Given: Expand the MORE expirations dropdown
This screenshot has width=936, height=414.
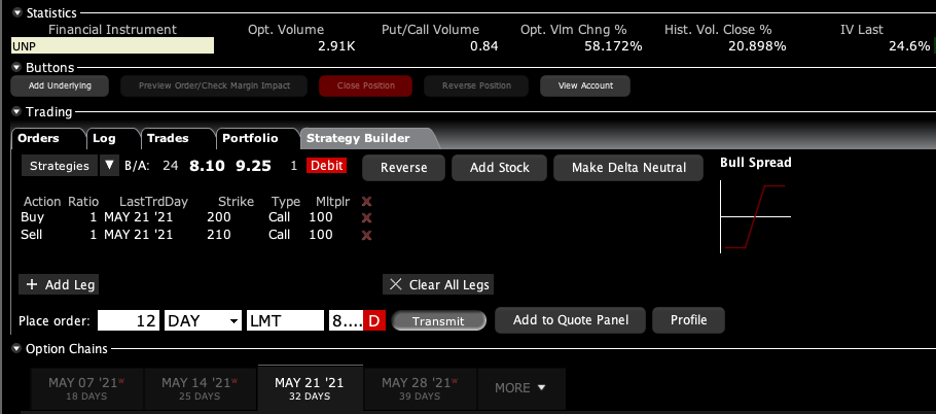Looking at the screenshot, I should click(521, 387).
